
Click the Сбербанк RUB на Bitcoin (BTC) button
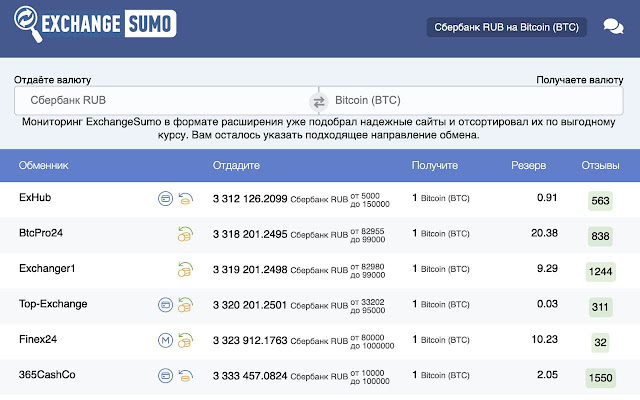(x=507, y=27)
